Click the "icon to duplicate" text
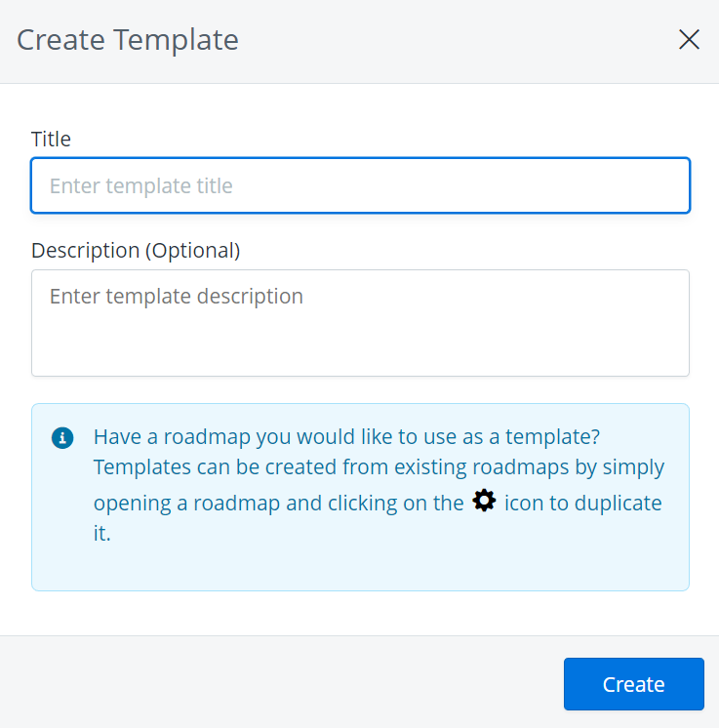Image resolution: width=719 pixels, height=728 pixels. tap(582, 504)
